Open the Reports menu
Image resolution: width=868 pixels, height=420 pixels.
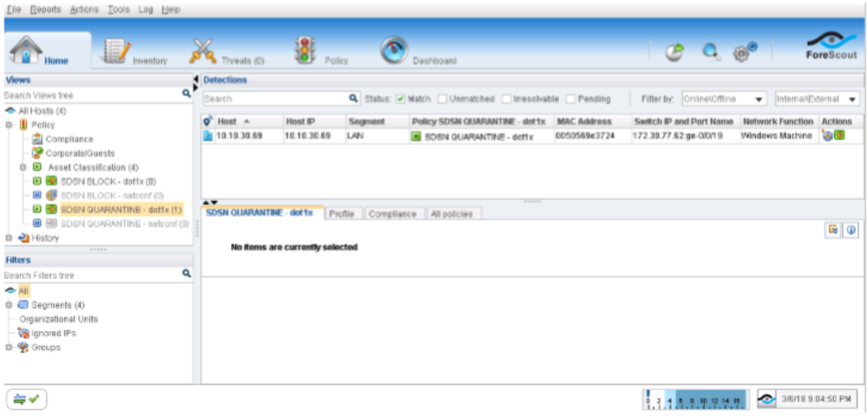pos(45,10)
